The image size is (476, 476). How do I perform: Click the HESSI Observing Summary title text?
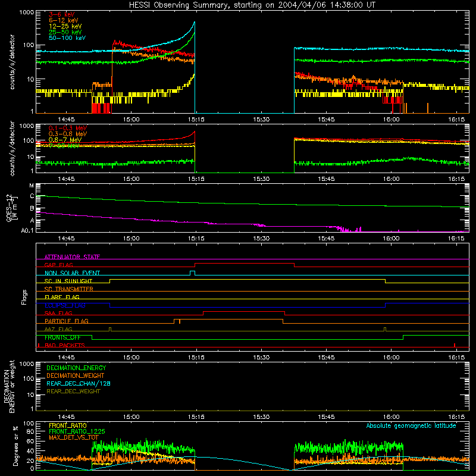pos(252,5)
